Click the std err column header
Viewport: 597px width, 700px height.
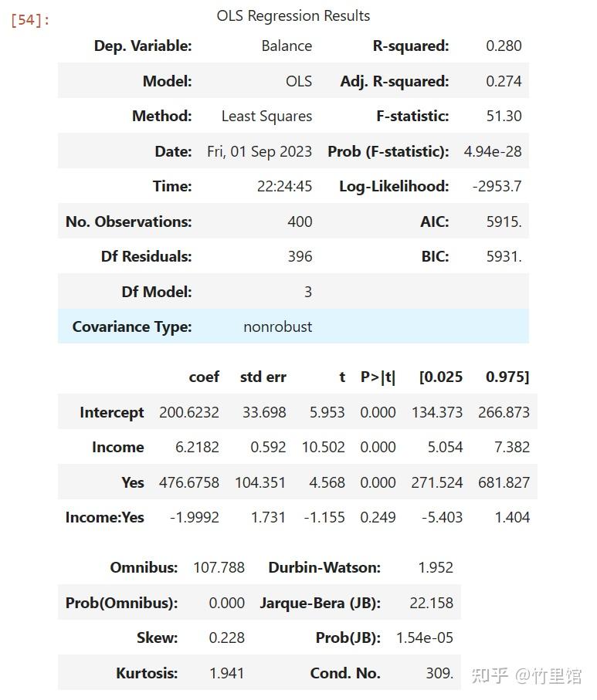pyautogui.click(x=263, y=377)
